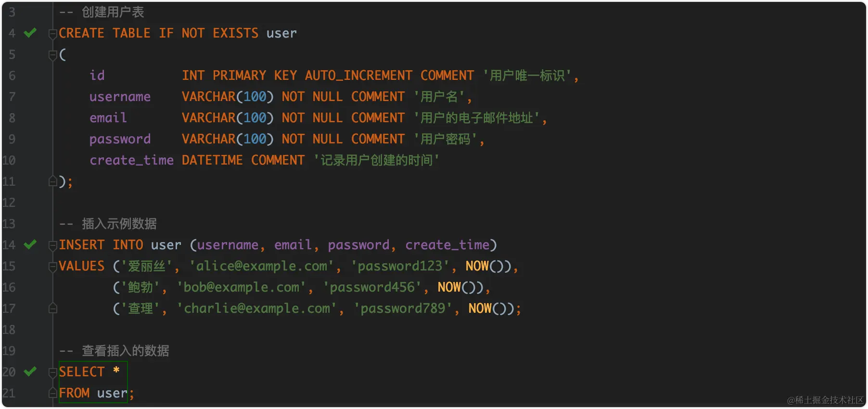
Task: Click the fold end marker on line 17
Action: (x=53, y=308)
